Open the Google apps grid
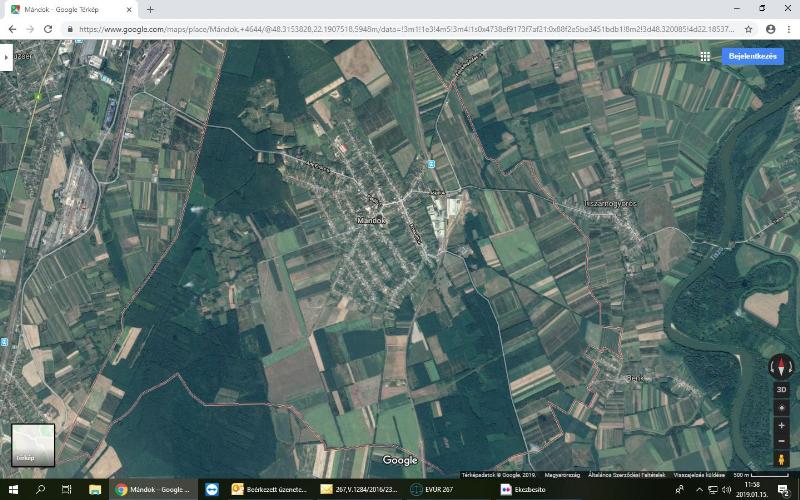Image resolution: width=800 pixels, height=500 pixels. (705, 57)
